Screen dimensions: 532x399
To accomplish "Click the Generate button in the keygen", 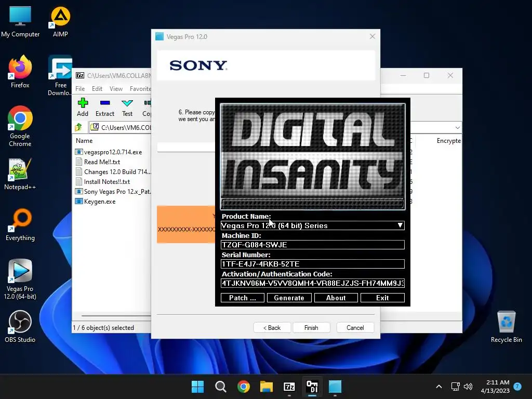I will (289, 298).
